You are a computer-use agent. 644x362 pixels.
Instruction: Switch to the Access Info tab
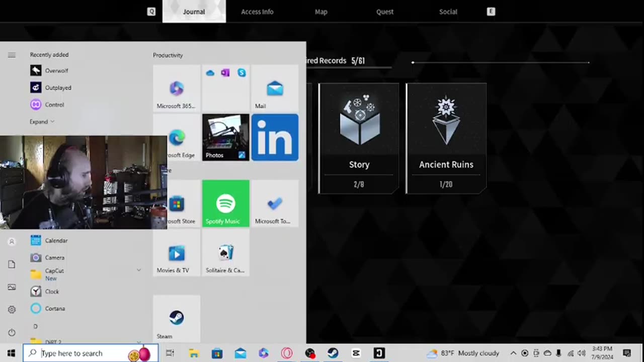257,12
